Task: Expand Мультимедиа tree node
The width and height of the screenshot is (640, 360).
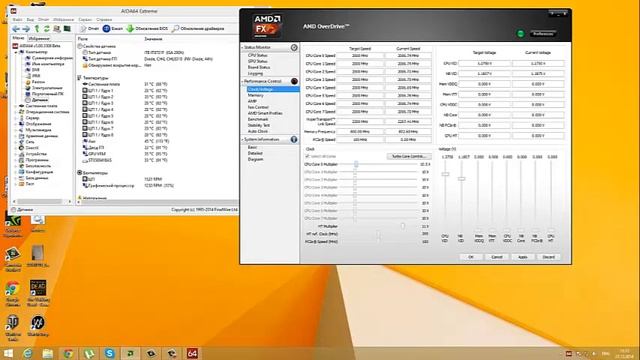Action: point(16,130)
